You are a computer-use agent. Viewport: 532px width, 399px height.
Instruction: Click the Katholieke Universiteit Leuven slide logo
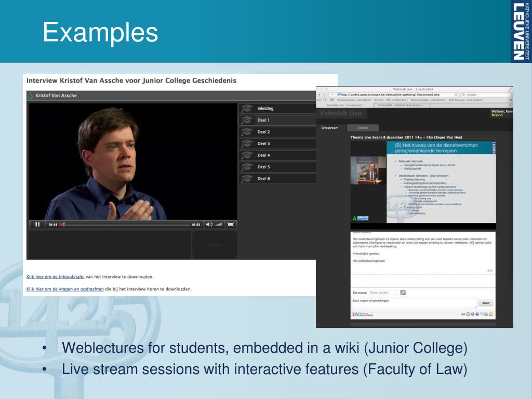click(x=522, y=31)
